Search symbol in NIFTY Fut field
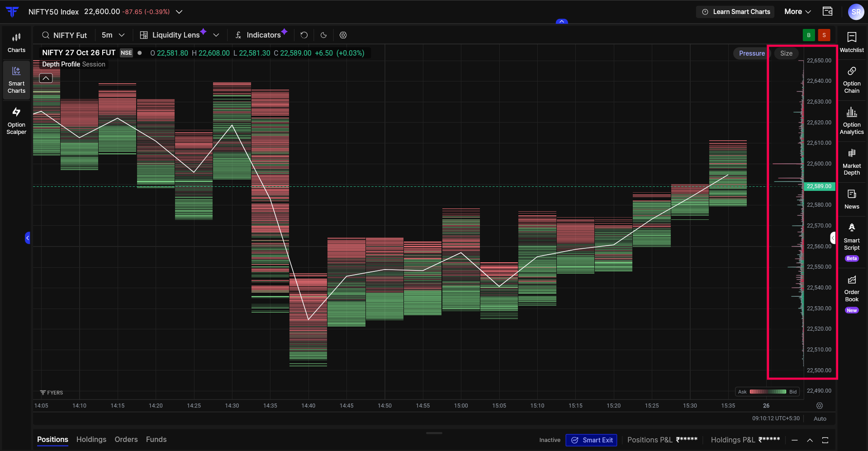The height and width of the screenshot is (451, 868). click(64, 35)
